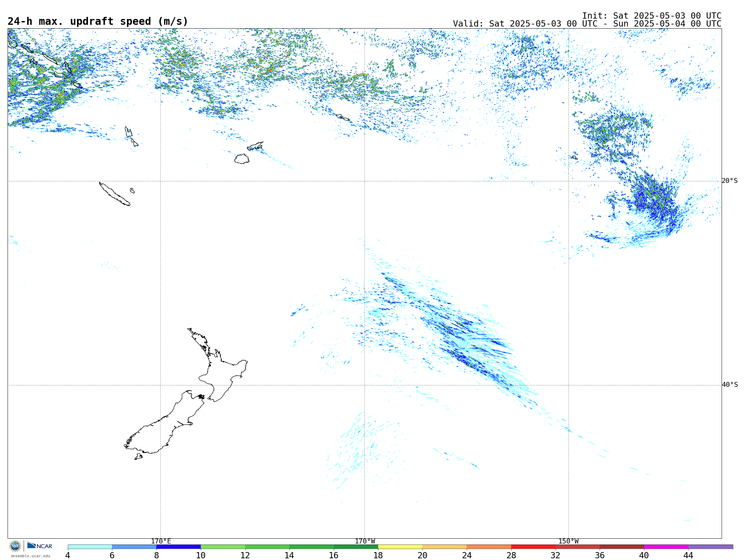Select the Init: Sat 2025-05-03 00 UTC text
This screenshot has width=744, height=560.
tap(652, 16)
